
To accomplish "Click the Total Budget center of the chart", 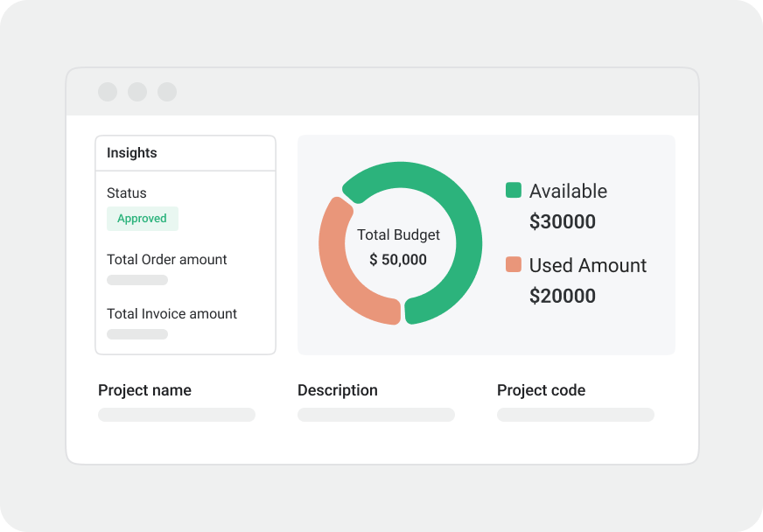I will pyautogui.click(x=400, y=247).
